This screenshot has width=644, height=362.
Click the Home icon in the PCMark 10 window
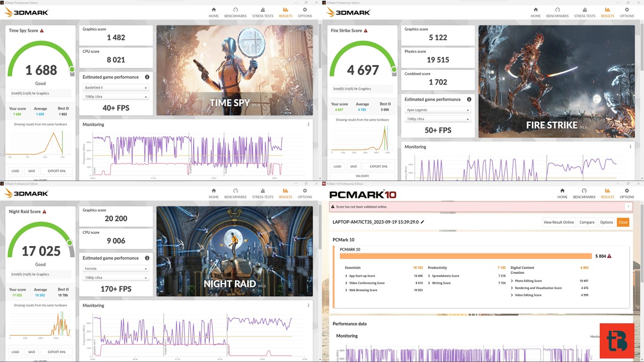pos(562,191)
